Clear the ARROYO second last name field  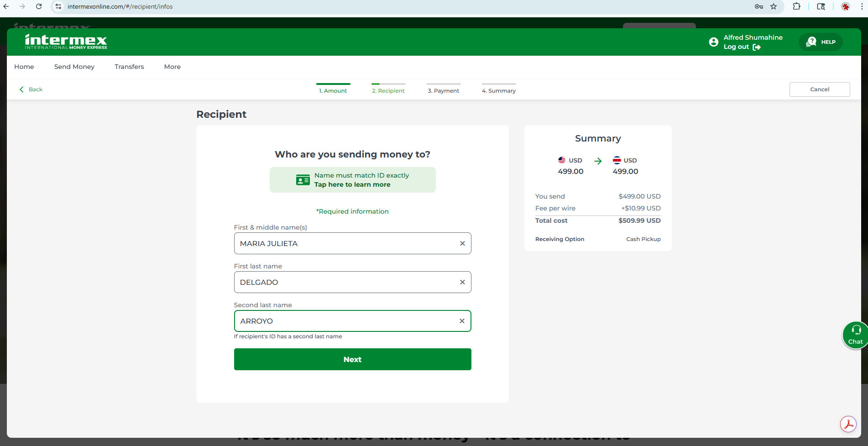click(461, 321)
